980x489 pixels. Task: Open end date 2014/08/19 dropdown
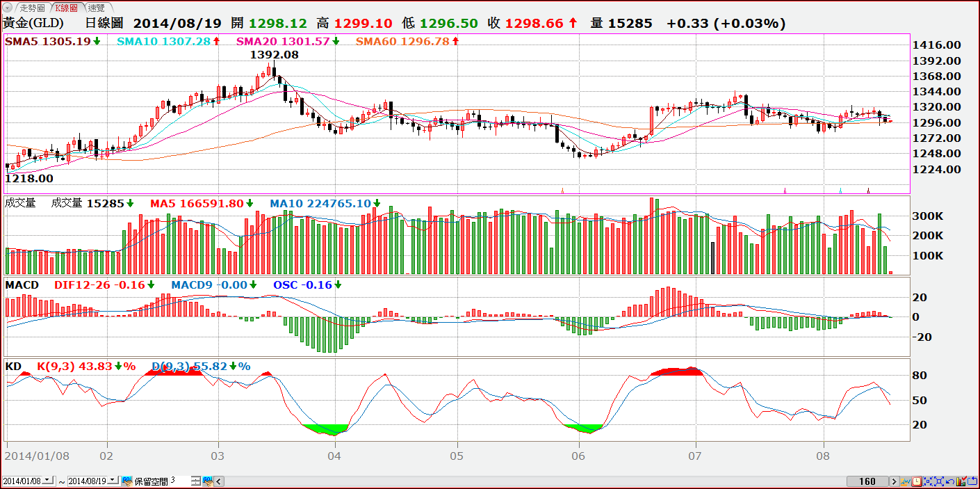tap(113, 481)
